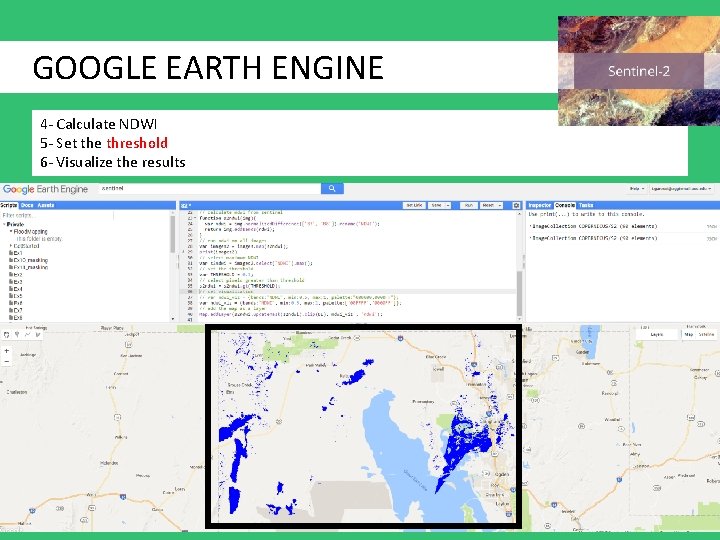This screenshot has height=540, width=720.
Task: Open the Ex7 folder in scripts
Action: 16,310
